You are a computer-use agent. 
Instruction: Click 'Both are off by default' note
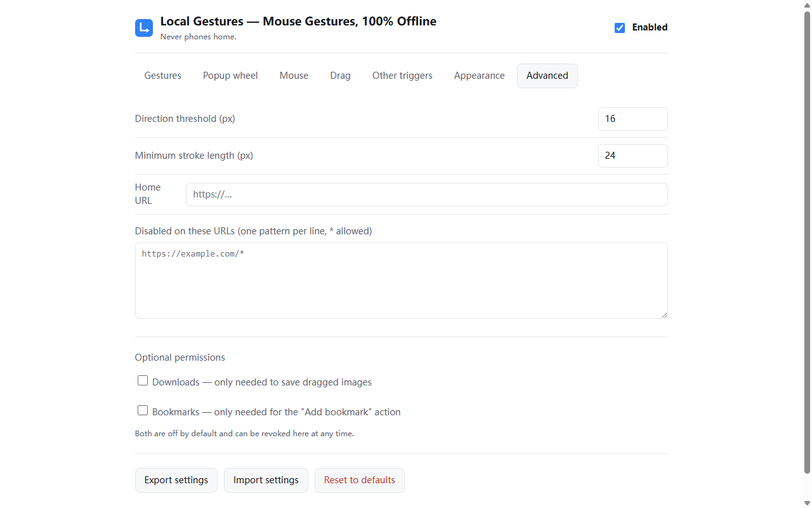click(244, 434)
